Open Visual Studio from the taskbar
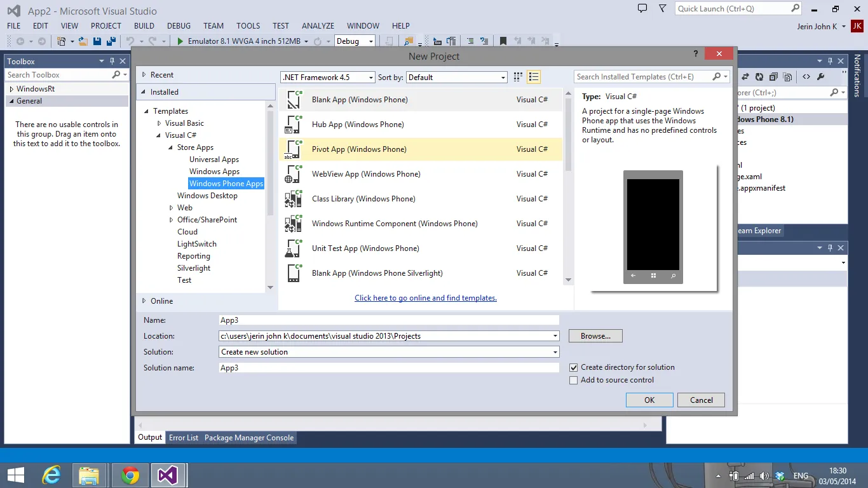The width and height of the screenshot is (868, 488). click(x=168, y=475)
